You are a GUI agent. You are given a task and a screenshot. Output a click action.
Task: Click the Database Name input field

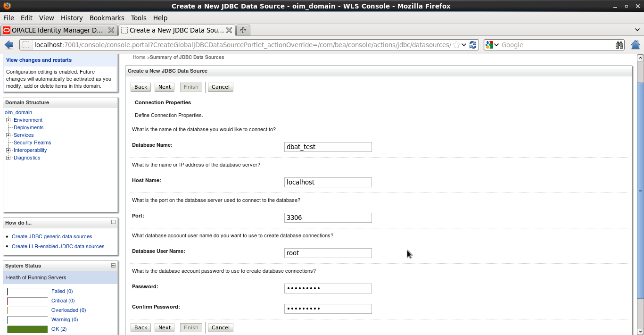pyautogui.click(x=328, y=147)
